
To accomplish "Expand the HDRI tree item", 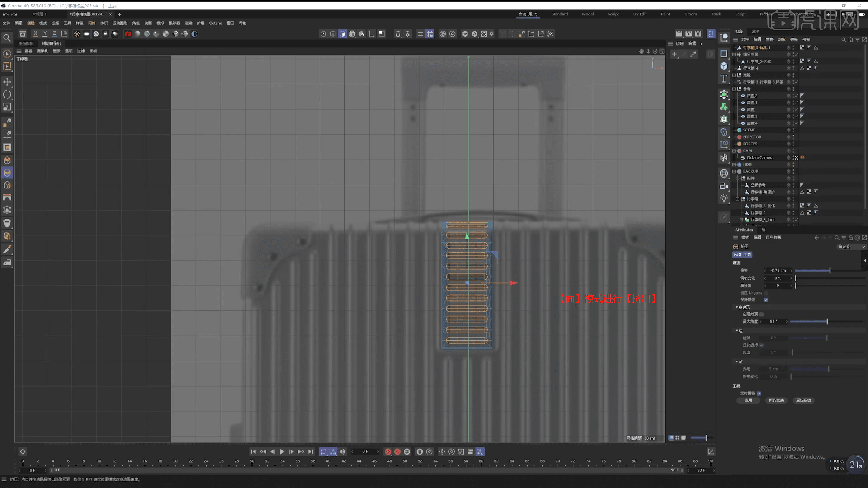I will pyautogui.click(x=734, y=165).
